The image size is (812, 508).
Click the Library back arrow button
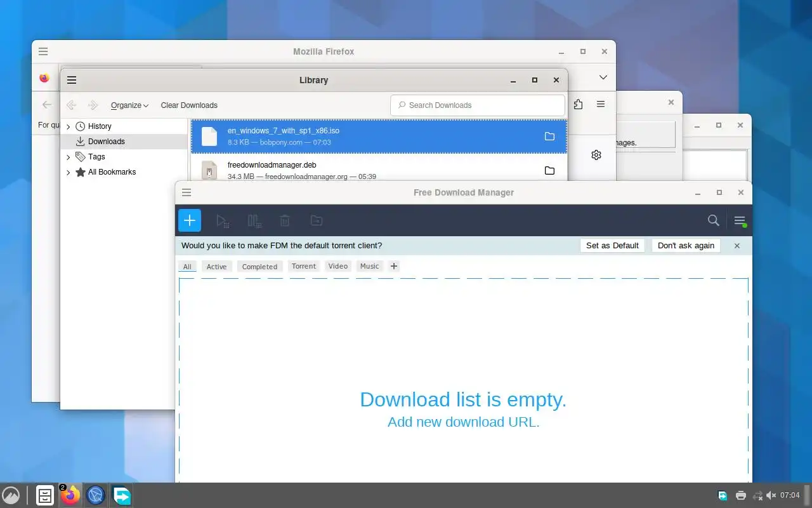coord(71,105)
